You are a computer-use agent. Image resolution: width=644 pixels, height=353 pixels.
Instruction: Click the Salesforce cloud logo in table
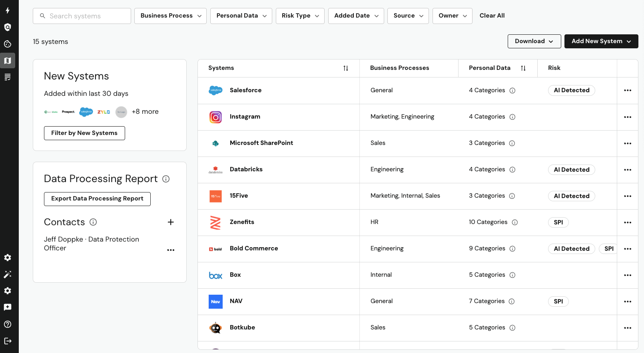point(215,91)
